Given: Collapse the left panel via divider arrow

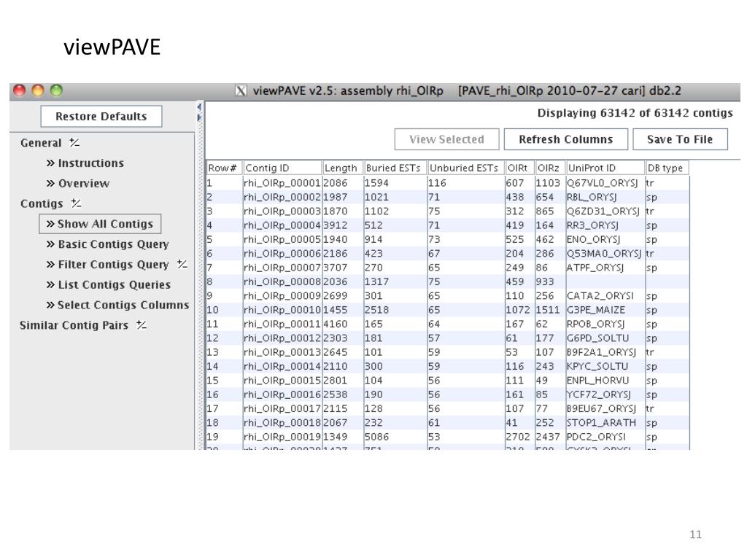Looking at the screenshot, I should coord(199,107).
